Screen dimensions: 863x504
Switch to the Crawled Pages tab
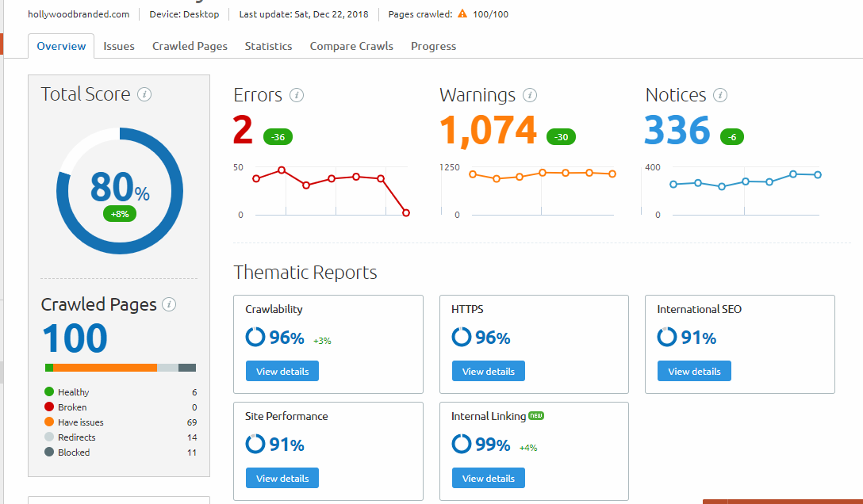click(190, 46)
